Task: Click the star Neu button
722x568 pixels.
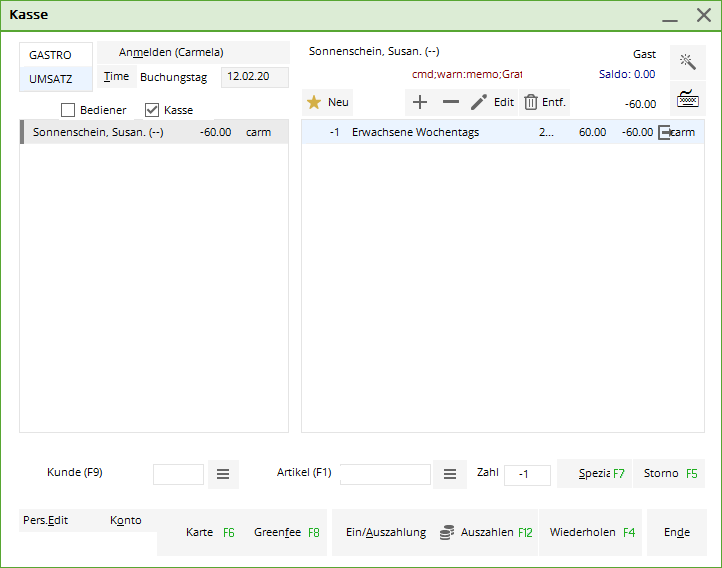Action: click(328, 102)
